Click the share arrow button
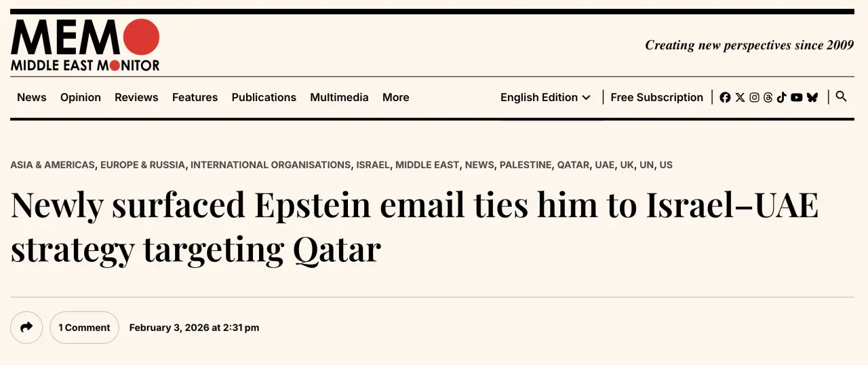Screen dimensions: 868x365 (26, 328)
